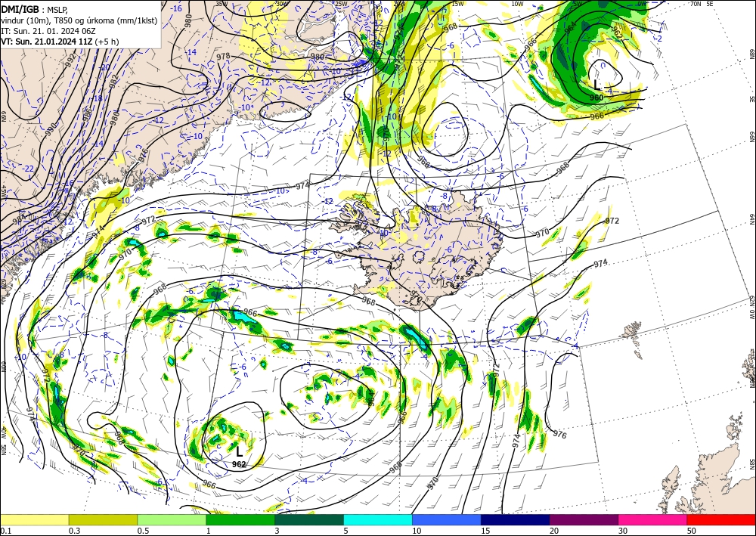Click the "20" scale value label
The width and height of the screenshot is (756, 536).
[554, 531]
